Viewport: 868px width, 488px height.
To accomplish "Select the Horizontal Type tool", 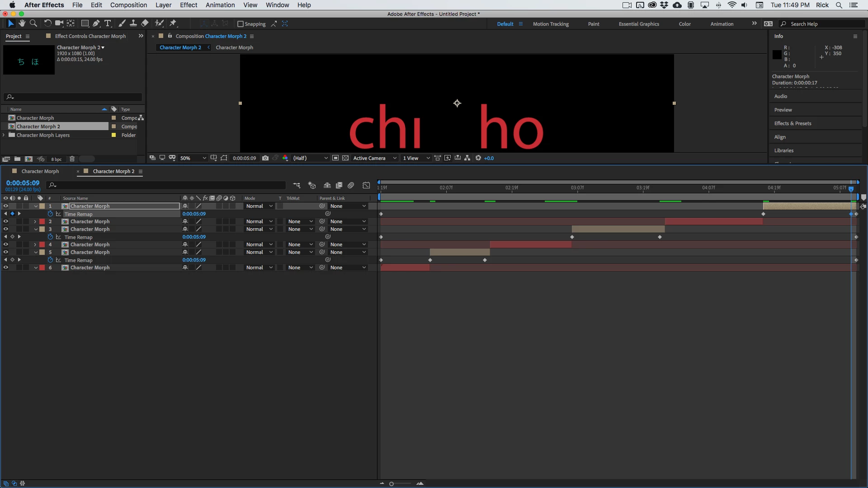I will [108, 23].
